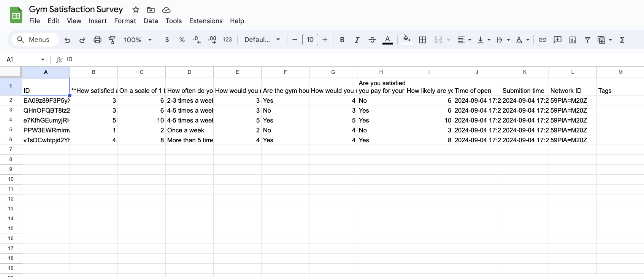Toggle italic formatting
Screen dimensions: 644x277
[357, 40]
